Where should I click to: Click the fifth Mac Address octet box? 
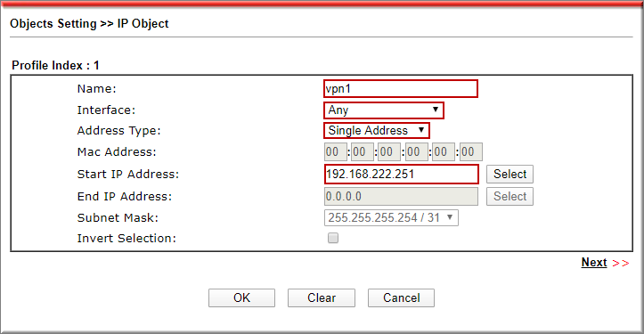tap(444, 152)
